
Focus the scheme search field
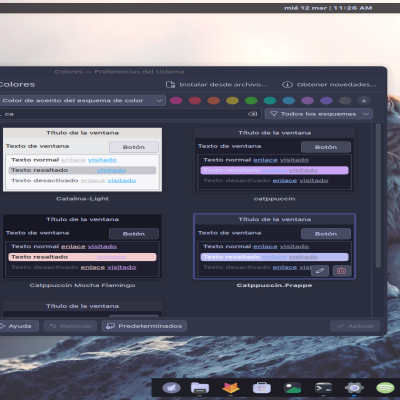click(129, 114)
